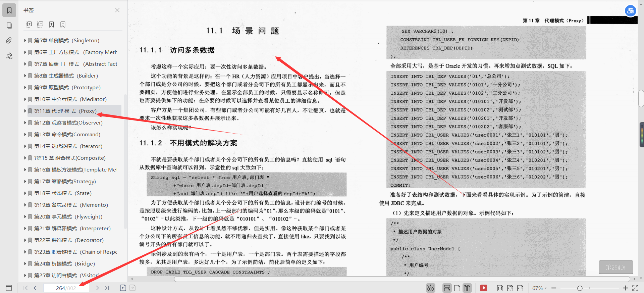This screenshot has height=293, width=644.
Task: Open bookmark 第24章 桥接模式 (Bridge)
Action: tap(64, 263)
